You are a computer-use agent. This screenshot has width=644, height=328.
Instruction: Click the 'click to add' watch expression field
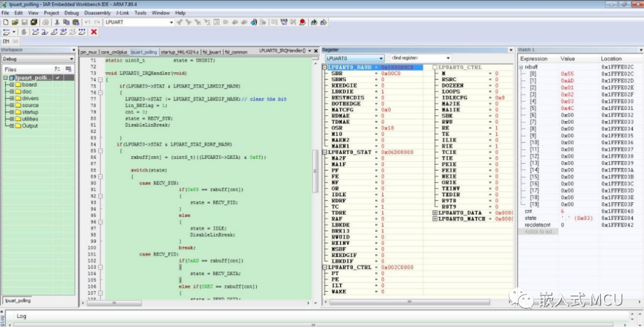click(x=538, y=231)
